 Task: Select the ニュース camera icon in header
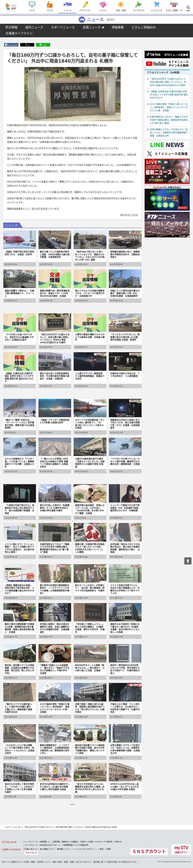coord(67,6)
